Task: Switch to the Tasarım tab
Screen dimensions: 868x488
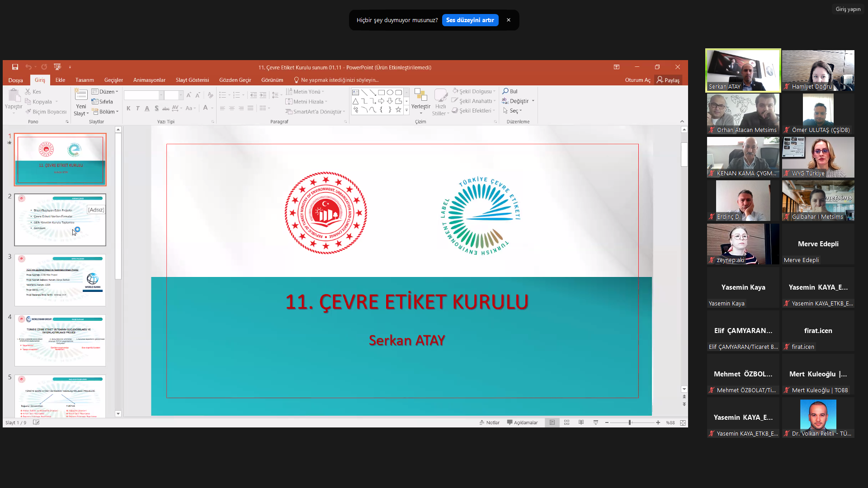Action: coord(85,80)
